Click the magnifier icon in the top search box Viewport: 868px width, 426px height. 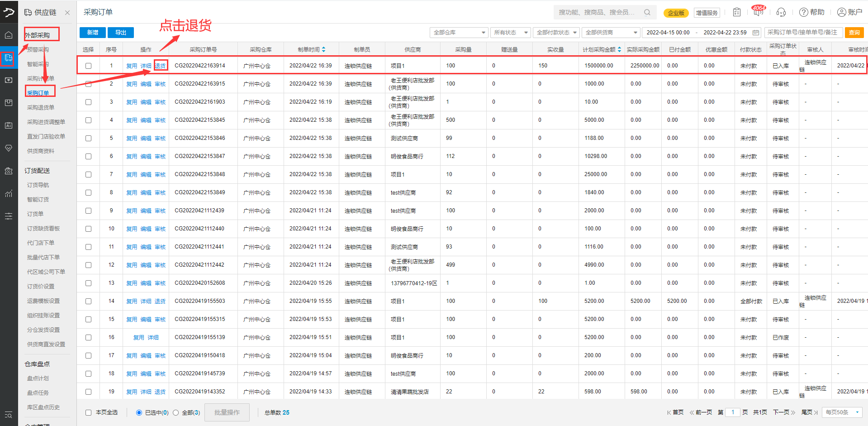point(647,12)
